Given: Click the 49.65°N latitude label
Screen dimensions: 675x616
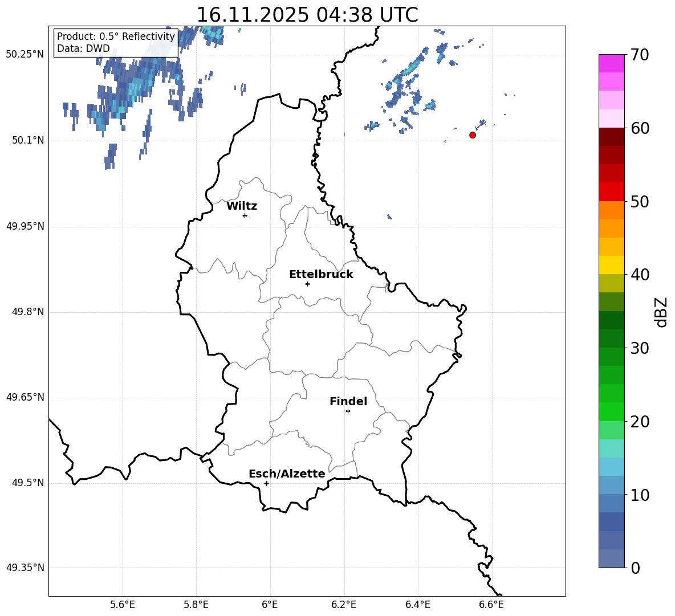Looking at the screenshot, I should coord(25,397).
